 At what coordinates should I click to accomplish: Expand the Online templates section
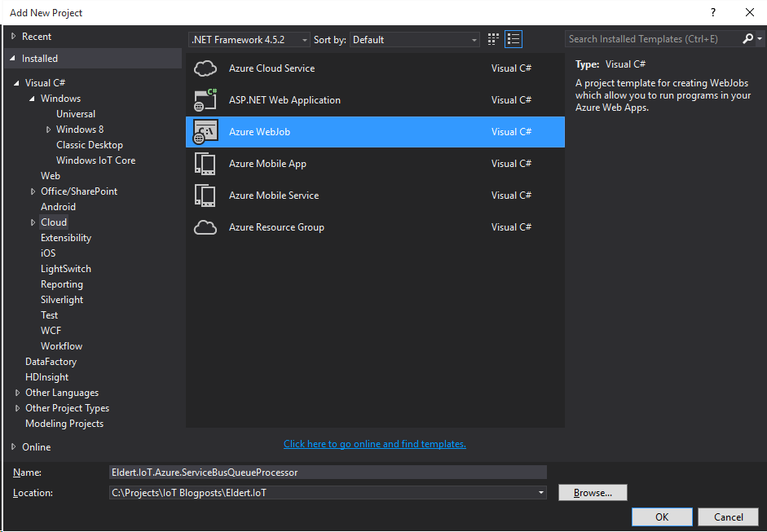(14, 446)
